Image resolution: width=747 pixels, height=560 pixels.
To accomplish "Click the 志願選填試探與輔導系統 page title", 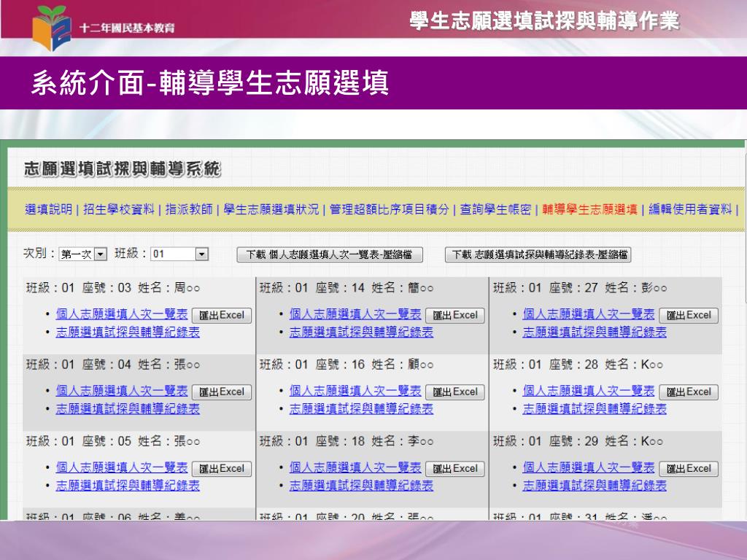I will pos(123,168).
